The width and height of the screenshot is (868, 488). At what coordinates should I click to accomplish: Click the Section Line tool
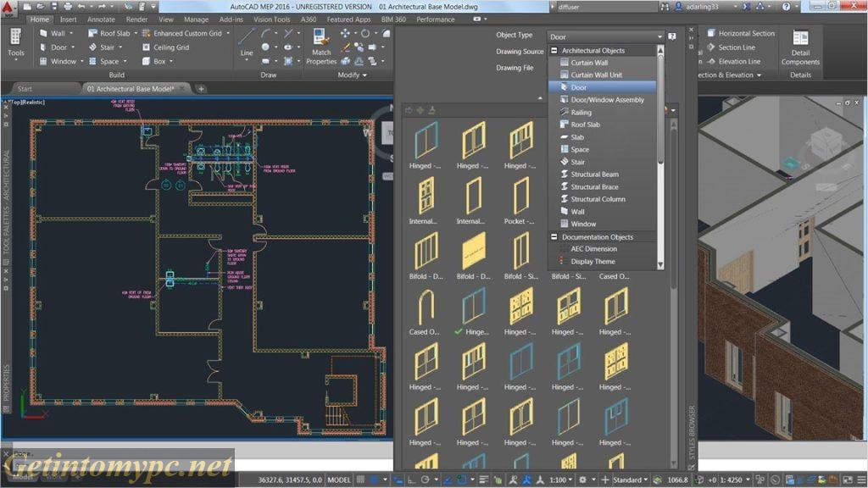pyautogui.click(x=731, y=47)
